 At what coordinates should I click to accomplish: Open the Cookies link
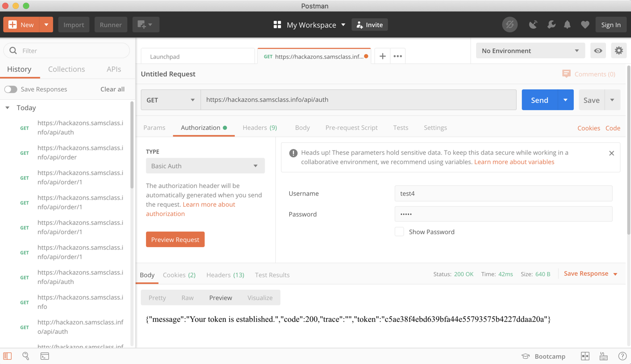click(x=588, y=128)
